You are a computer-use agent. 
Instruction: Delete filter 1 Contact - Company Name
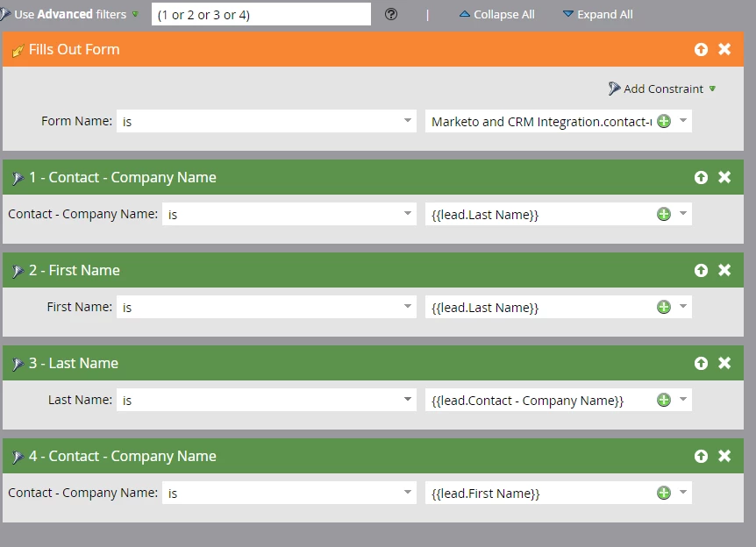click(724, 177)
